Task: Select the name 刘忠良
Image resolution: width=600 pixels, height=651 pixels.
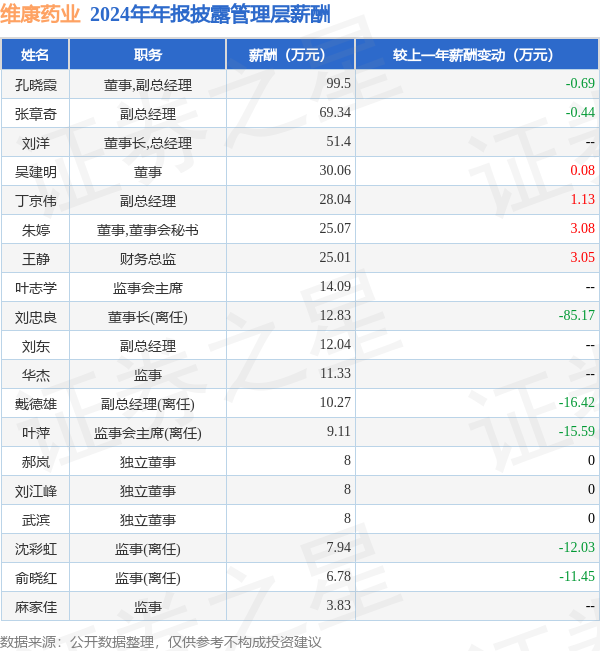Action: click(36, 317)
